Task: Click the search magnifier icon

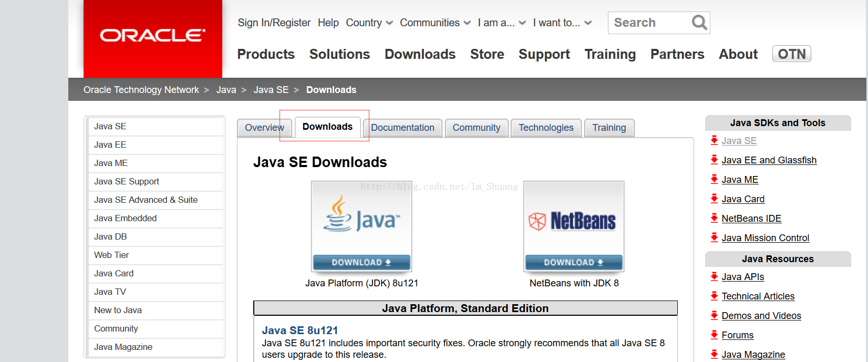Action: (x=699, y=23)
